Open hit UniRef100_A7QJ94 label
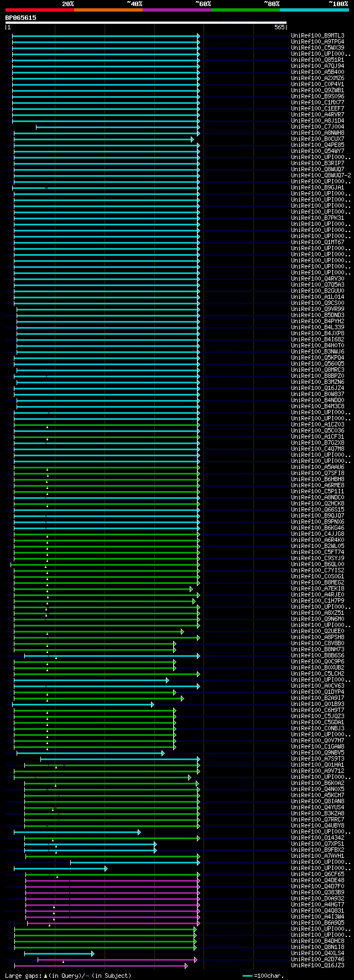This screenshot has width=354, height=980. tap(317, 66)
